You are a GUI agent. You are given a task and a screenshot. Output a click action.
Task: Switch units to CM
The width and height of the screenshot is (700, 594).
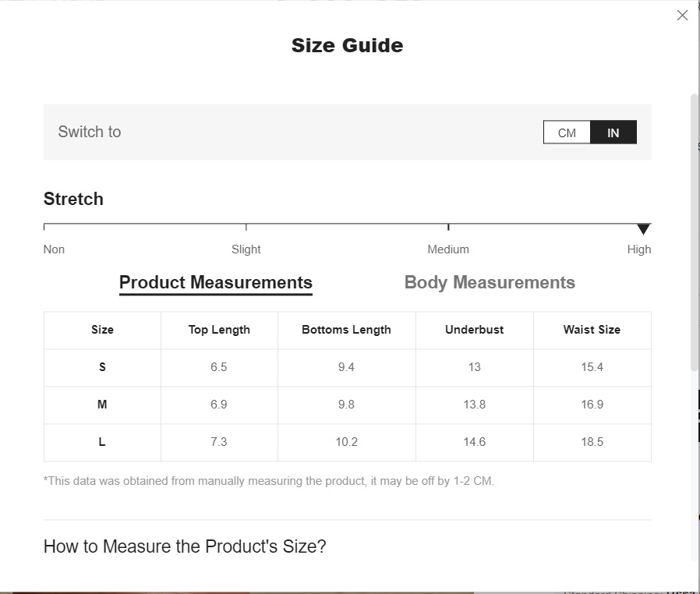[x=567, y=133]
